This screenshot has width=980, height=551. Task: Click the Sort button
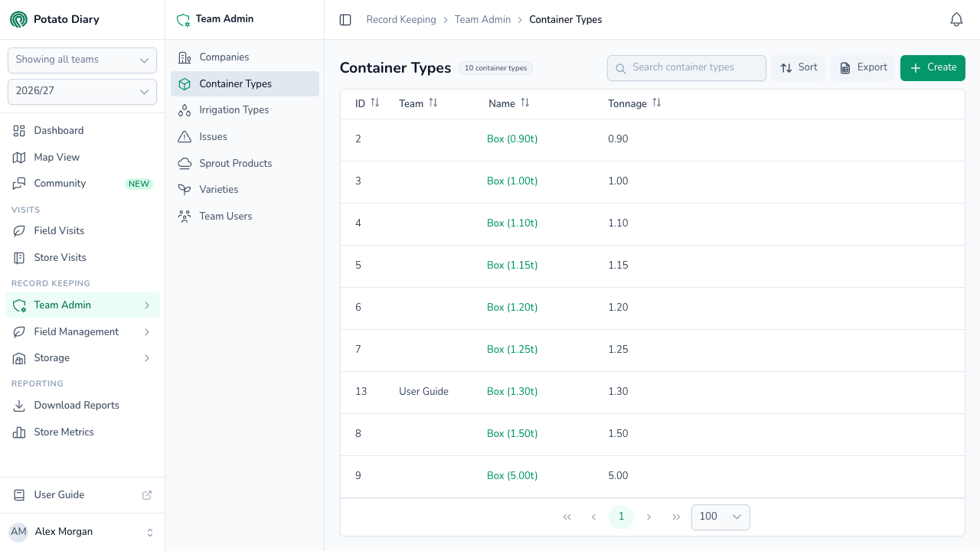(x=799, y=67)
